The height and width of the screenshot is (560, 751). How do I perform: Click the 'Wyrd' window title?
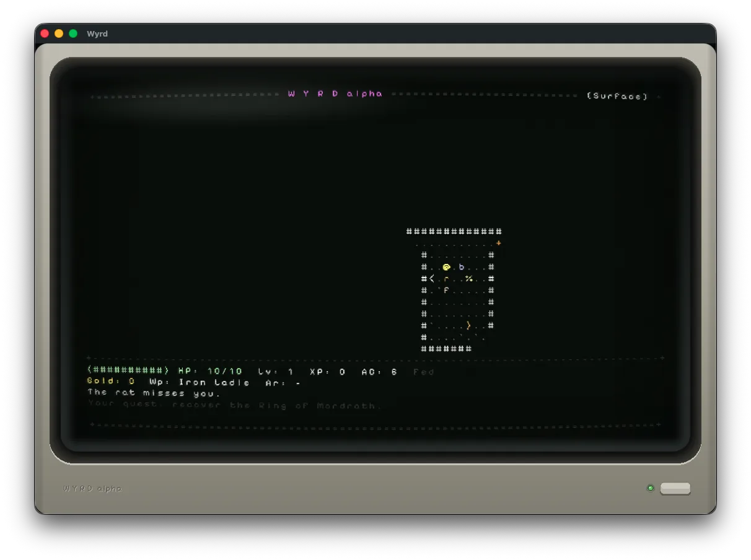click(97, 33)
